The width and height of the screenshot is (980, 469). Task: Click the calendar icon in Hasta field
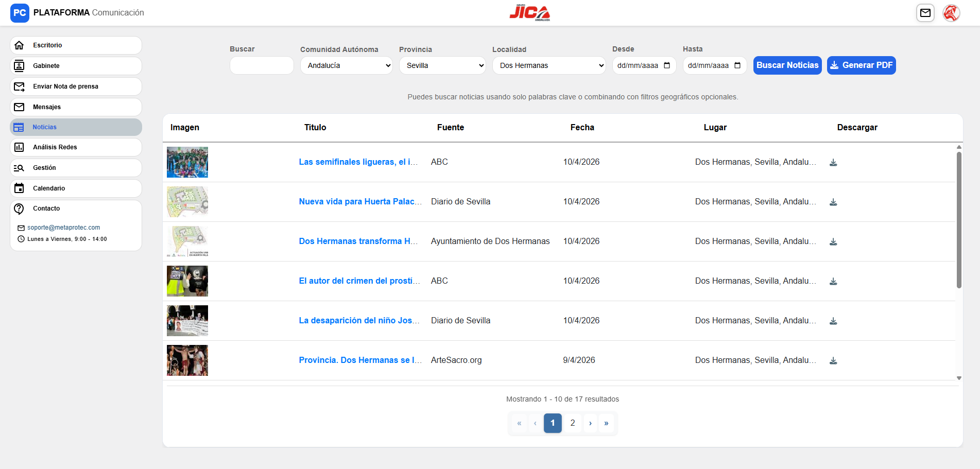737,65
